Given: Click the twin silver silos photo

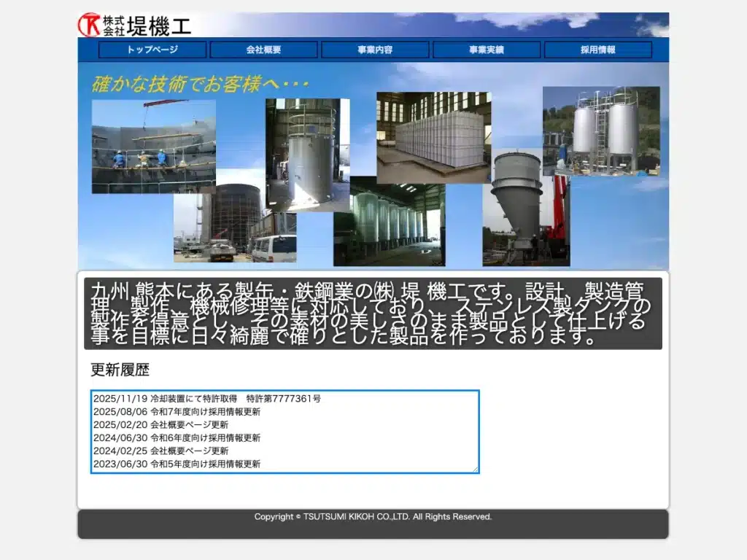Looking at the screenshot, I should [601, 131].
